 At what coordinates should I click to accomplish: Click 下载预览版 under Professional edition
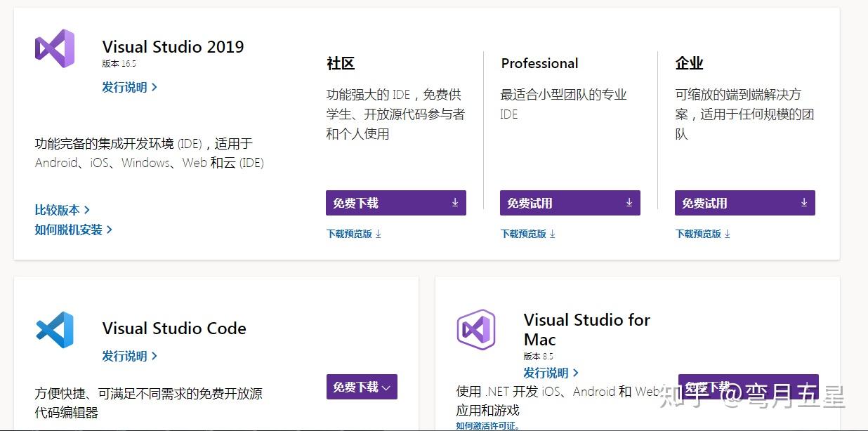tap(528, 234)
